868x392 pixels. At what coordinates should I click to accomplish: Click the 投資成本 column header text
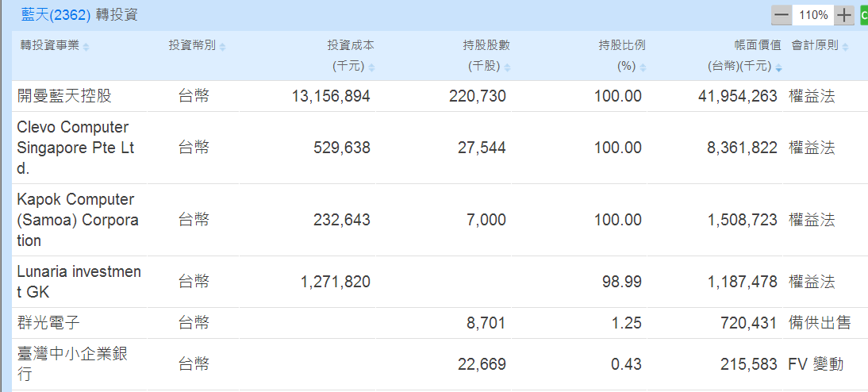350,45
